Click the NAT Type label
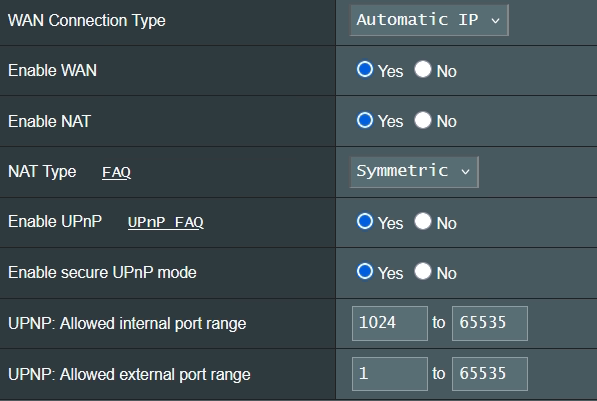597x401 pixels. point(42,172)
